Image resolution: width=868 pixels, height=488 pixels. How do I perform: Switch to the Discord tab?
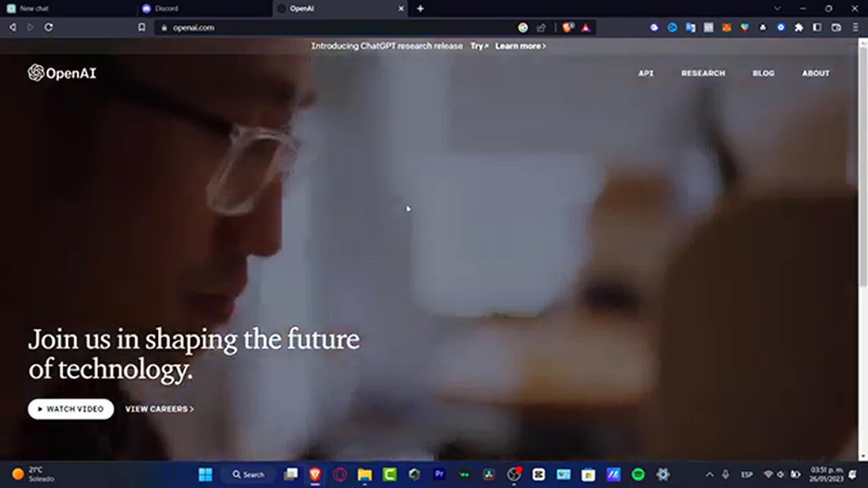pyautogui.click(x=166, y=8)
